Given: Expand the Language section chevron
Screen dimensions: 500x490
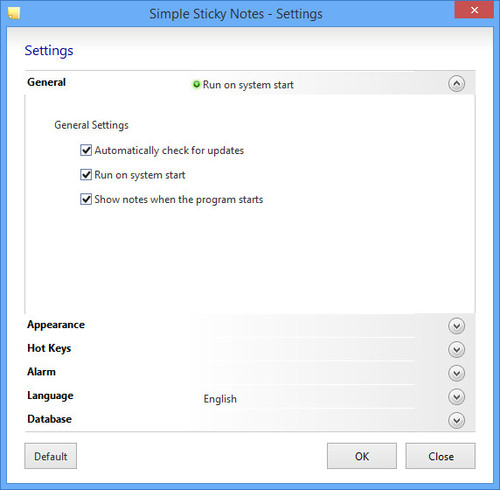Looking at the screenshot, I should pyautogui.click(x=456, y=397).
